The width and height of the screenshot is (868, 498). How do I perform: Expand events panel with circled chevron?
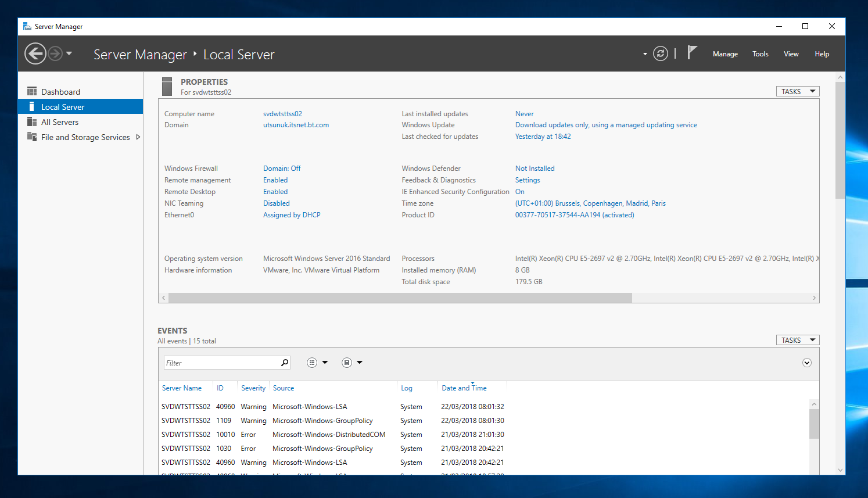(x=806, y=363)
